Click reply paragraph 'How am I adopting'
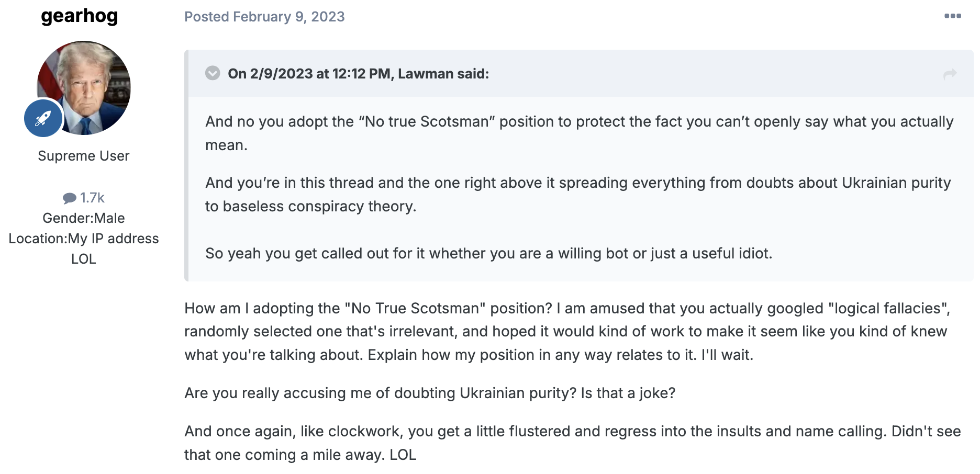 pos(567,331)
